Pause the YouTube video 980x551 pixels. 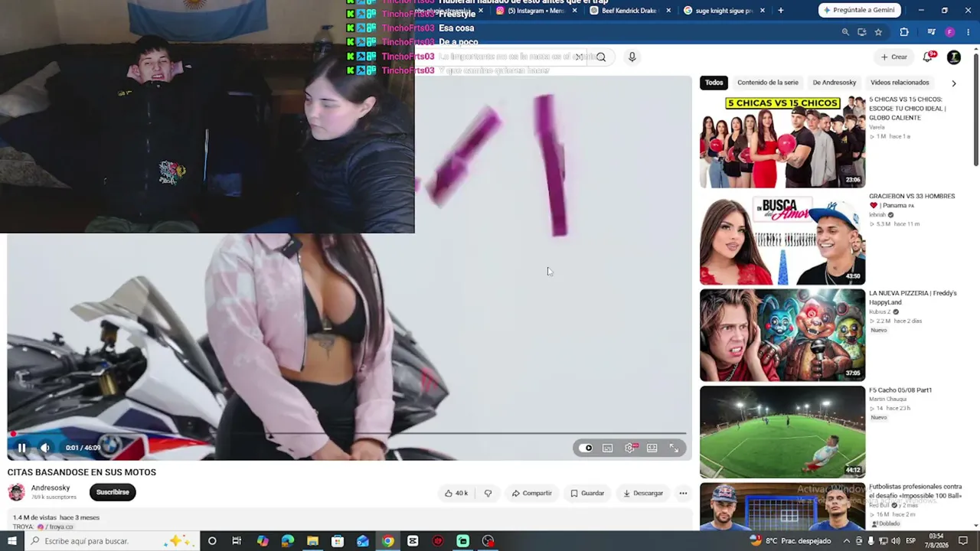[21, 448]
